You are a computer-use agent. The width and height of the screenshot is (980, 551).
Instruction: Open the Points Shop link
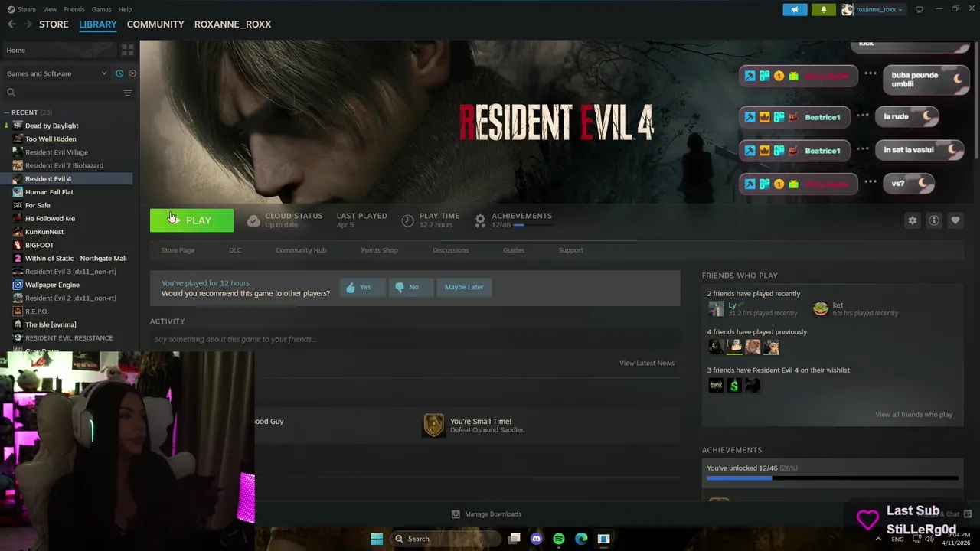379,250
